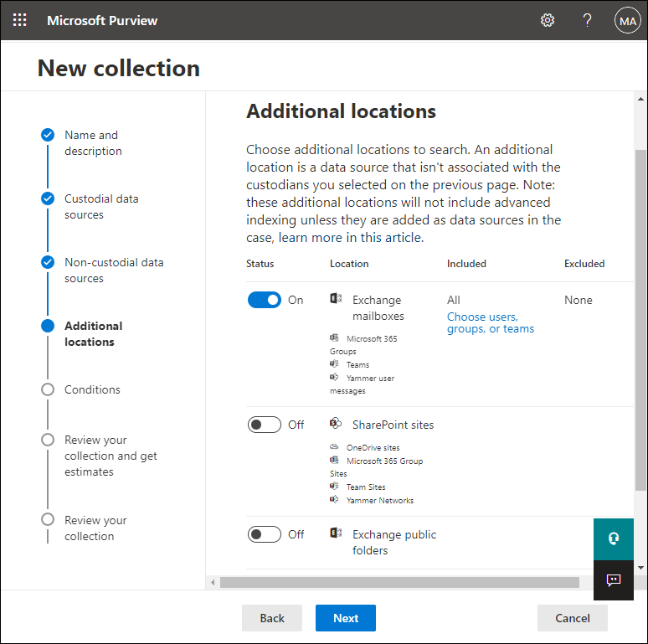Click the horizontal scrollbar left arrow
The width and height of the screenshot is (648, 644).
pos(213,582)
